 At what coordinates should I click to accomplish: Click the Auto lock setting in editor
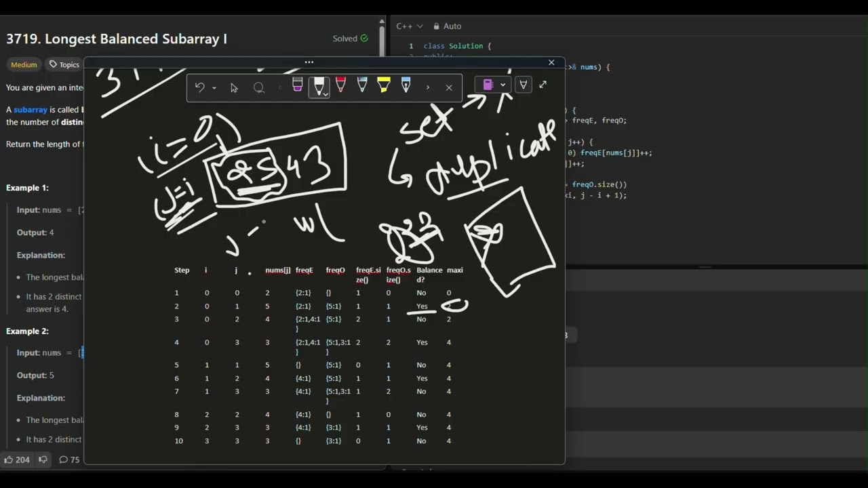tap(447, 26)
